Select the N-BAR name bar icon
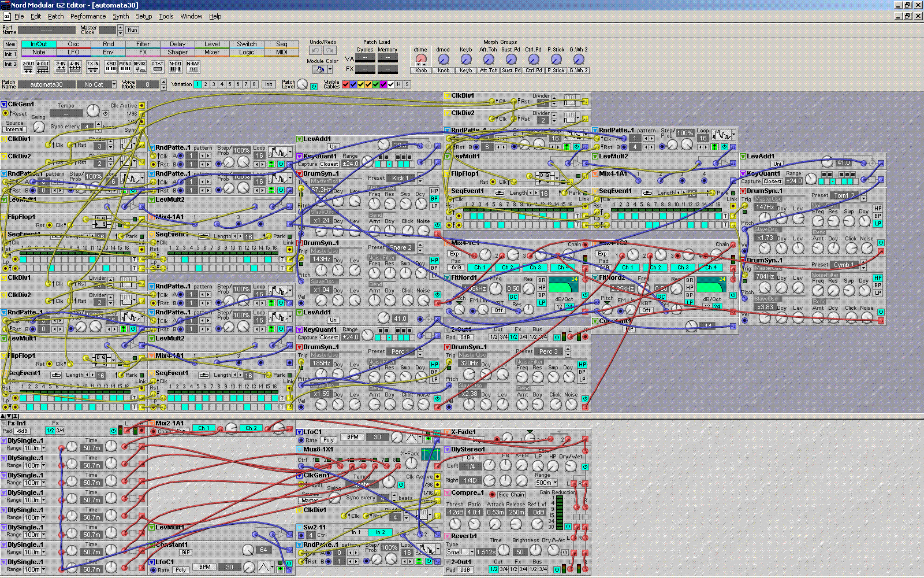The image size is (924, 578). pos(193,67)
